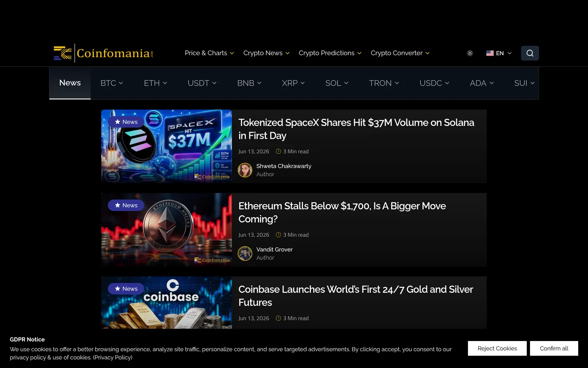Click the News badge on Coinbase article

click(x=126, y=289)
